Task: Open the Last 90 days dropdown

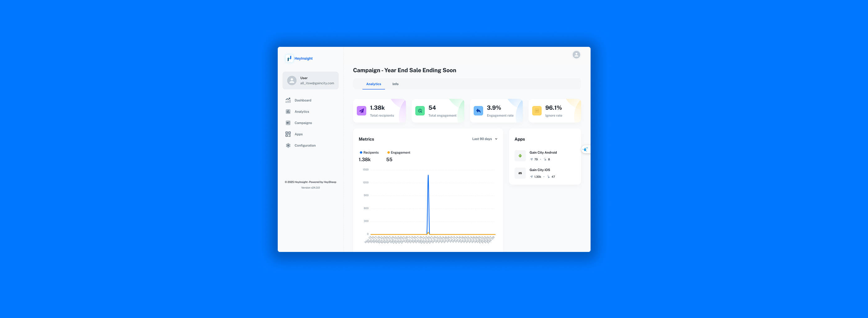Action: coord(484,139)
